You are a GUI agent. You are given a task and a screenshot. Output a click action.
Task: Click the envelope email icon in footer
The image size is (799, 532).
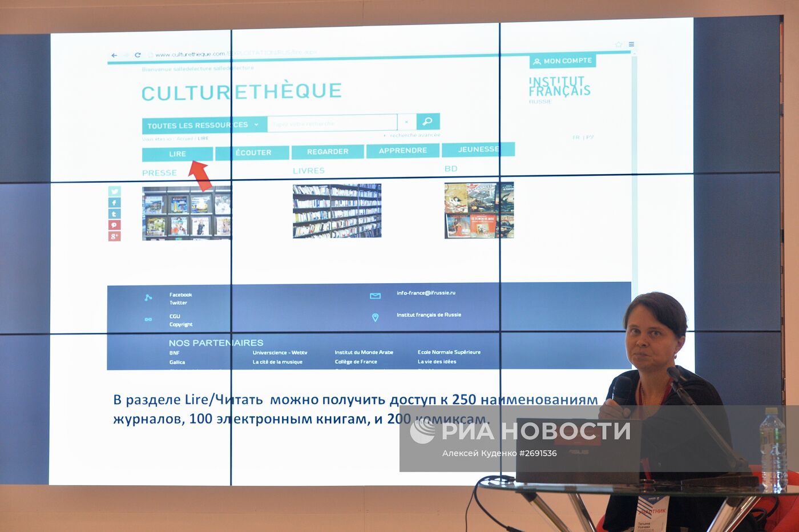pos(375,296)
